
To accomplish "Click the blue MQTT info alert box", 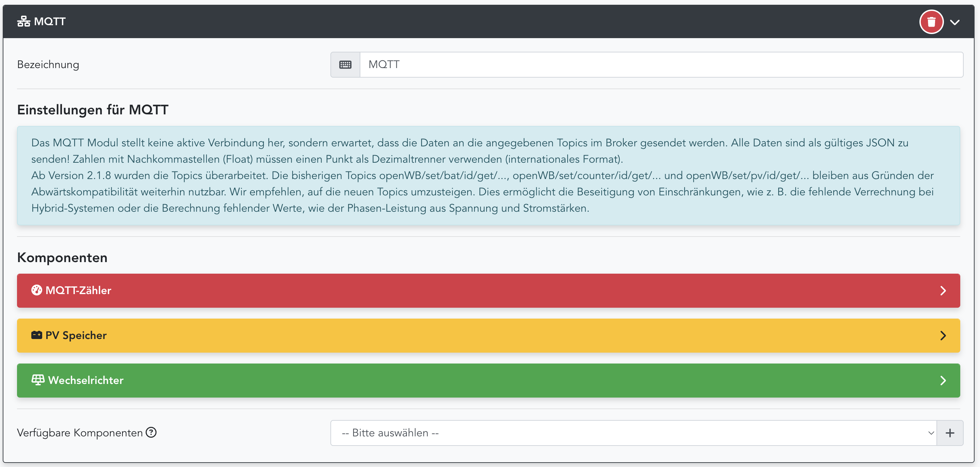I will click(x=488, y=175).
